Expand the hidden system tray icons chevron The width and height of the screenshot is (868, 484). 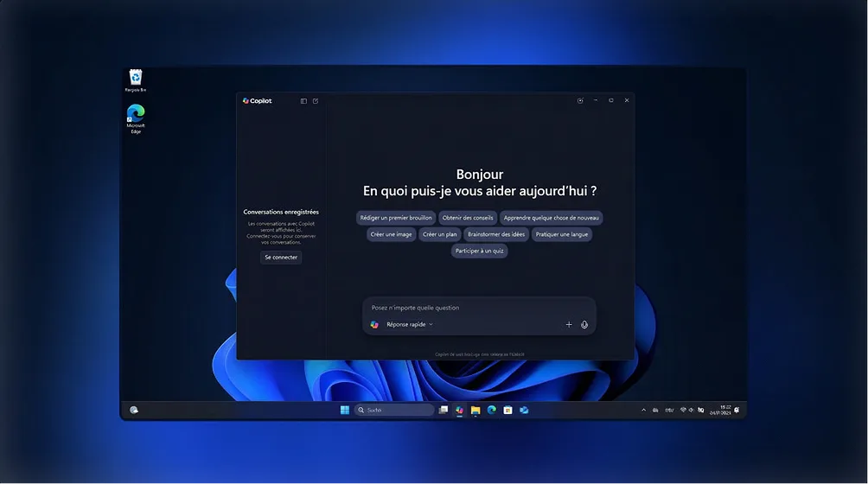(x=643, y=411)
